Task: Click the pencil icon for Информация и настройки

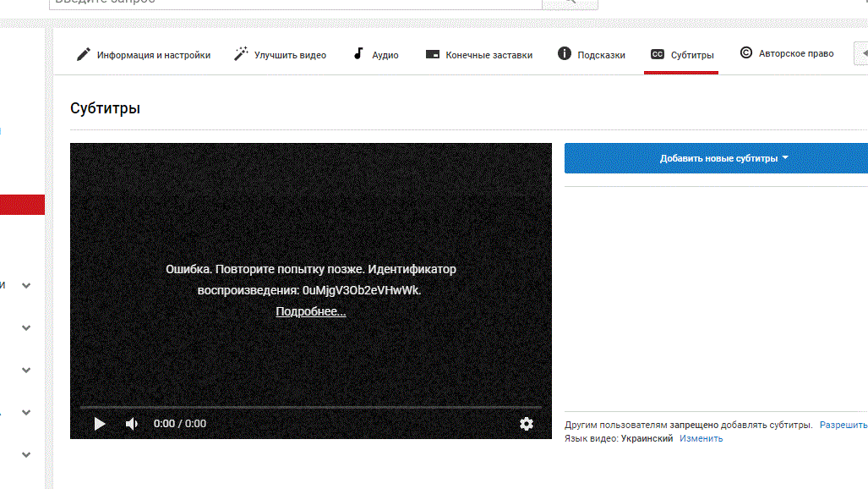Action: click(x=83, y=54)
